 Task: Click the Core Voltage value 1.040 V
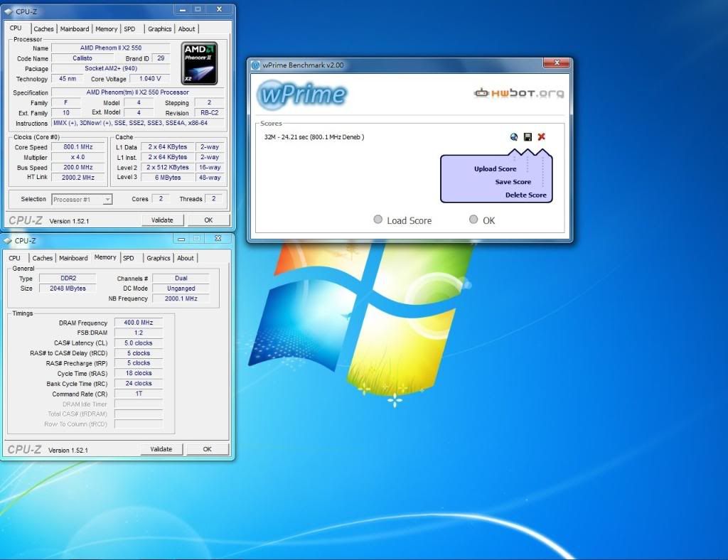pyautogui.click(x=150, y=79)
